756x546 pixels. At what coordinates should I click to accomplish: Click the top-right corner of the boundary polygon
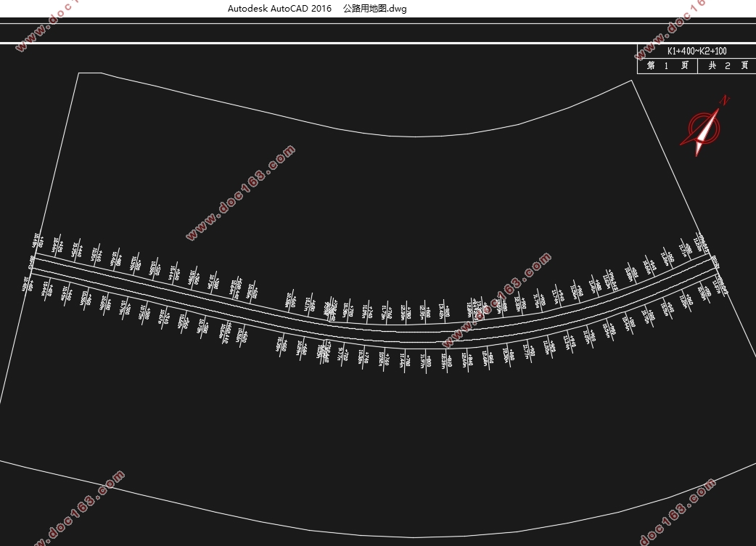pos(631,80)
